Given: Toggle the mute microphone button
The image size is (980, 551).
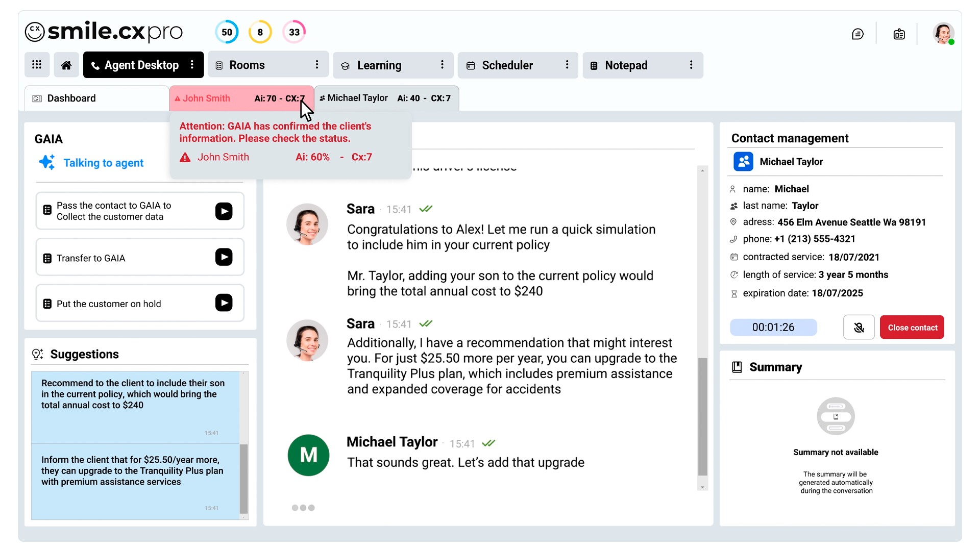Looking at the screenshot, I should point(859,327).
